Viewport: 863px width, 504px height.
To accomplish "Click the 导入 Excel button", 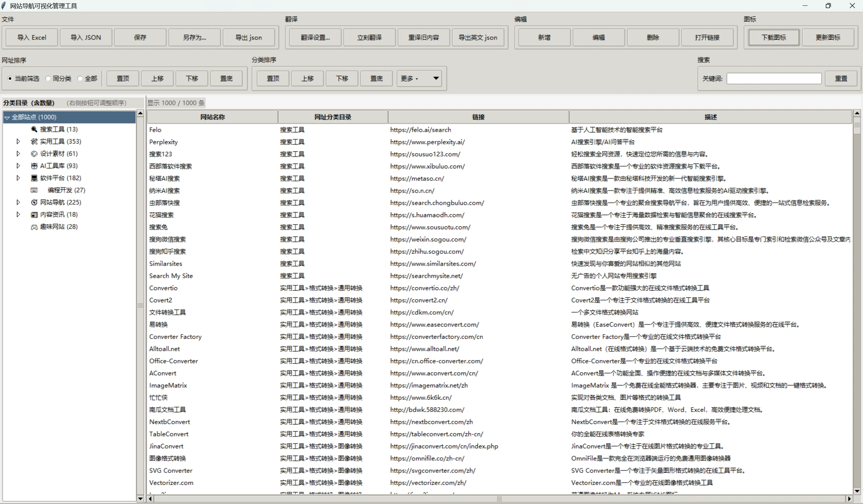I will (32, 37).
